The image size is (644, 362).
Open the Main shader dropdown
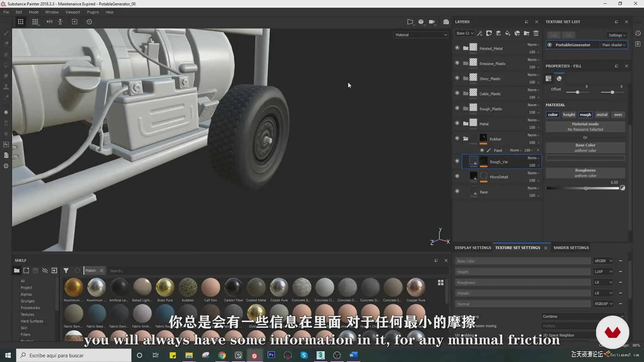coord(613,45)
